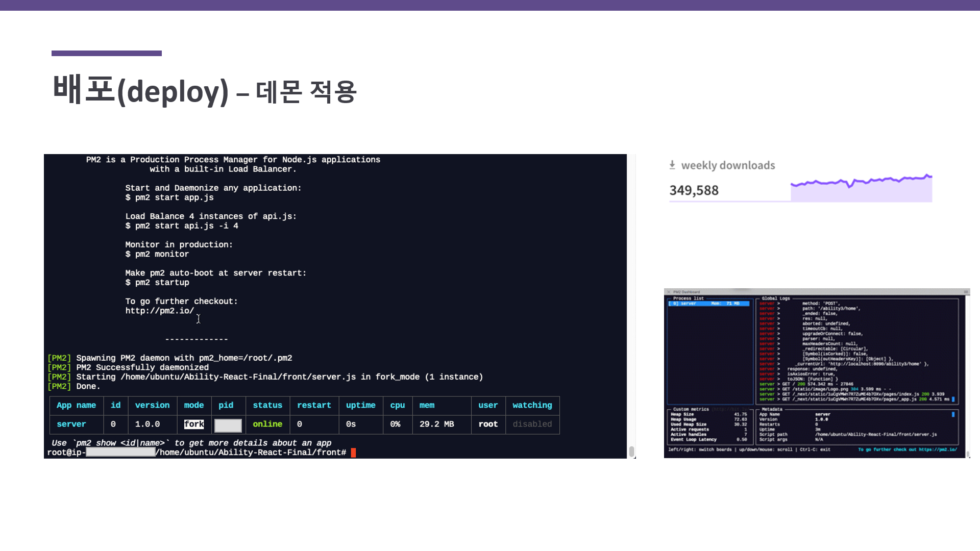Click the blanked-out pid cell
This screenshot has width=980, height=551.
228,425
